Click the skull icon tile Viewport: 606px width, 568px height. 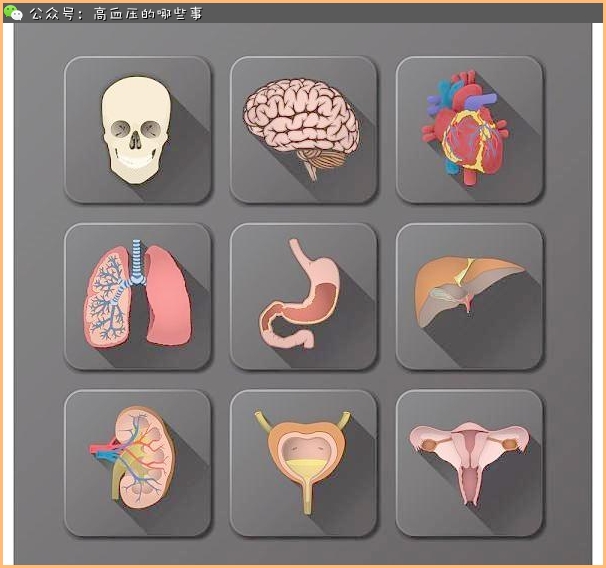(x=137, y=130)
